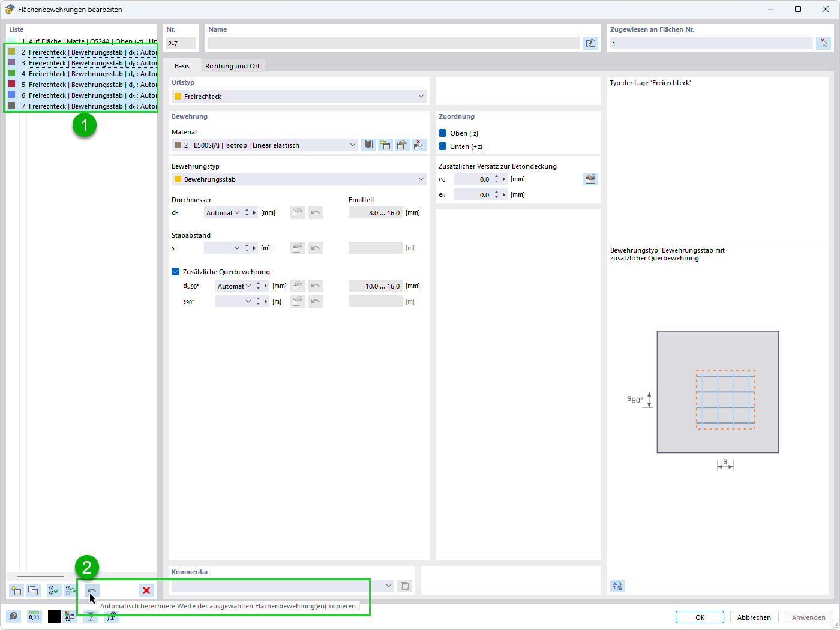Screen dimensions: 840x630
Task: Toggle the Unten (+z) checkbox
Action: click(442, 146)
